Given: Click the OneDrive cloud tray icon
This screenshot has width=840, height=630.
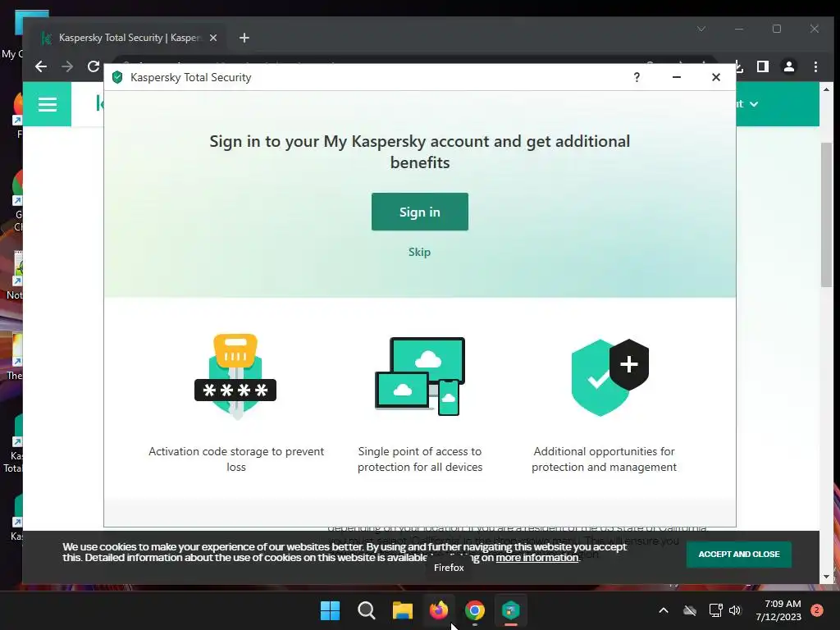Looking at the screenshot, I should coord(690,610).
